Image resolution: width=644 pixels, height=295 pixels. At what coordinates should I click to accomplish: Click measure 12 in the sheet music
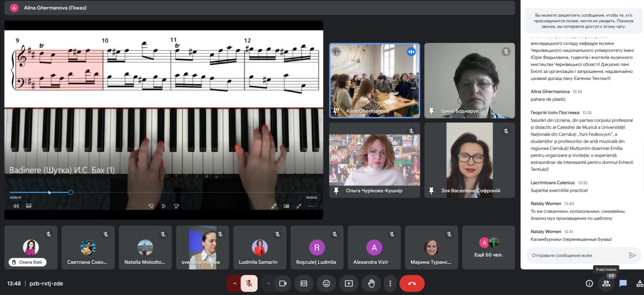coord(283,70)
